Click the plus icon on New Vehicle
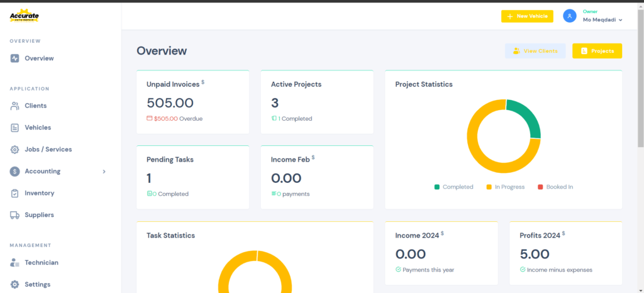 point(510,16)
